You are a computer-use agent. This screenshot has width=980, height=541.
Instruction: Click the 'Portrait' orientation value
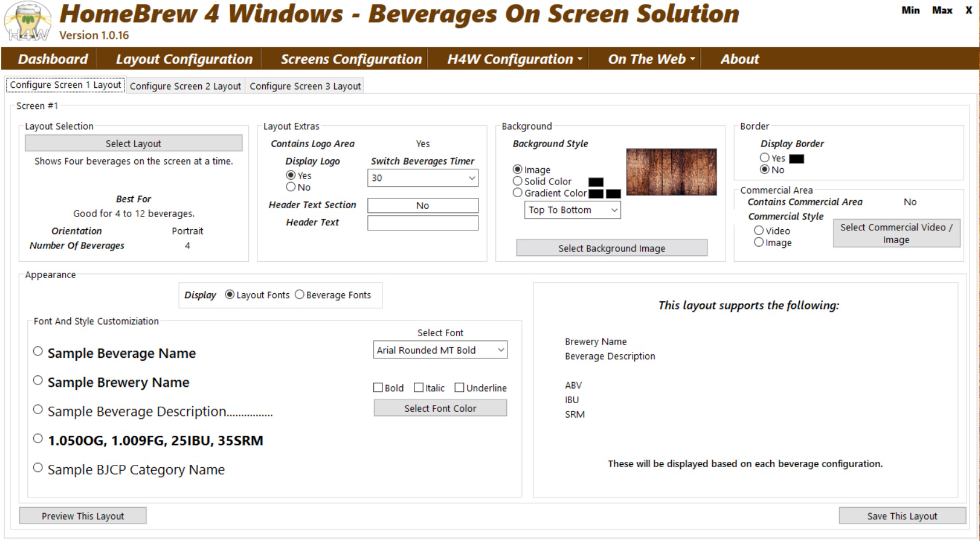click(x=187, y=231)
